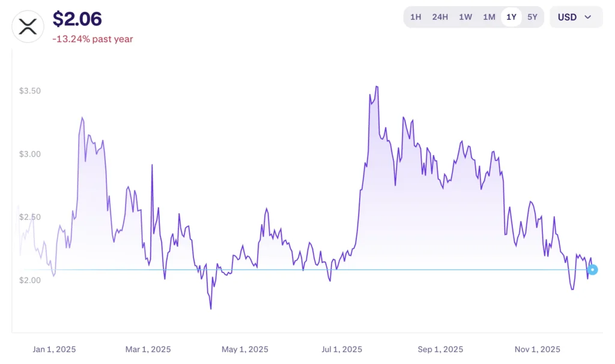Viewport: 615px width, 364px height.
Task: Select the active 1Y range option
Action: tap(511, 17)
